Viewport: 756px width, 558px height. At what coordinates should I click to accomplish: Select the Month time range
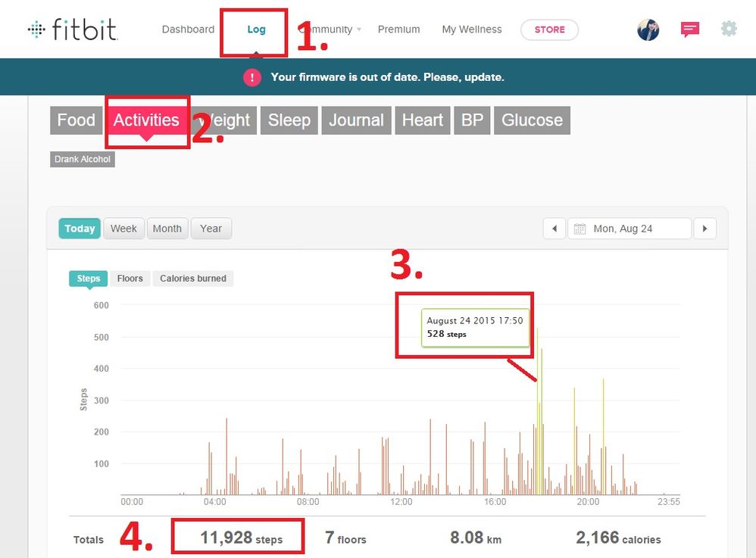point(167,229)
